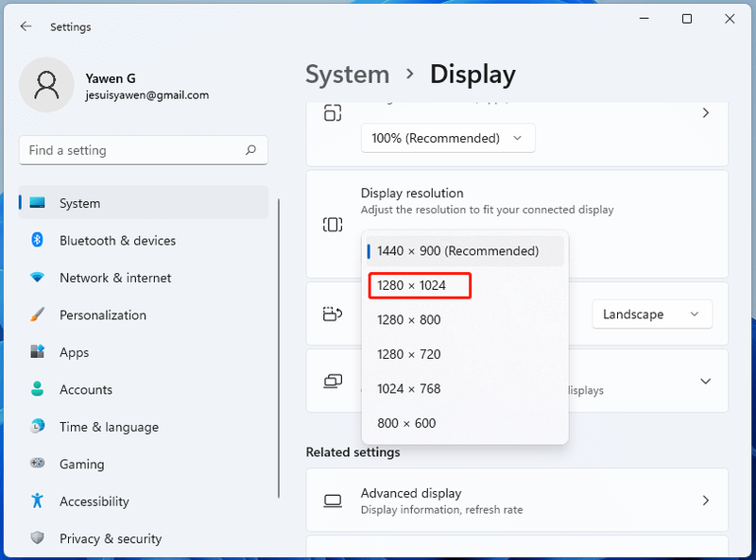Screen dimensions: 756x560
Task: Click the Find a setting search box
Action: point(144,150)
